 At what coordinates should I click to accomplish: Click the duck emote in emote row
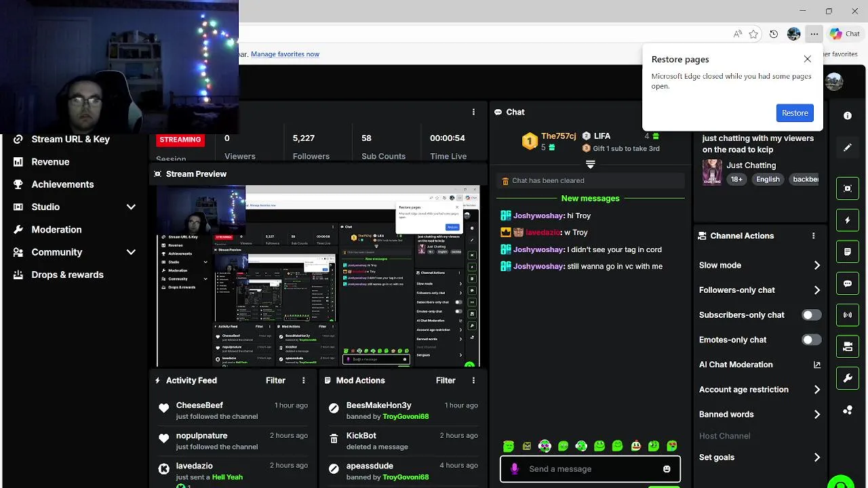tap(635, 446)
